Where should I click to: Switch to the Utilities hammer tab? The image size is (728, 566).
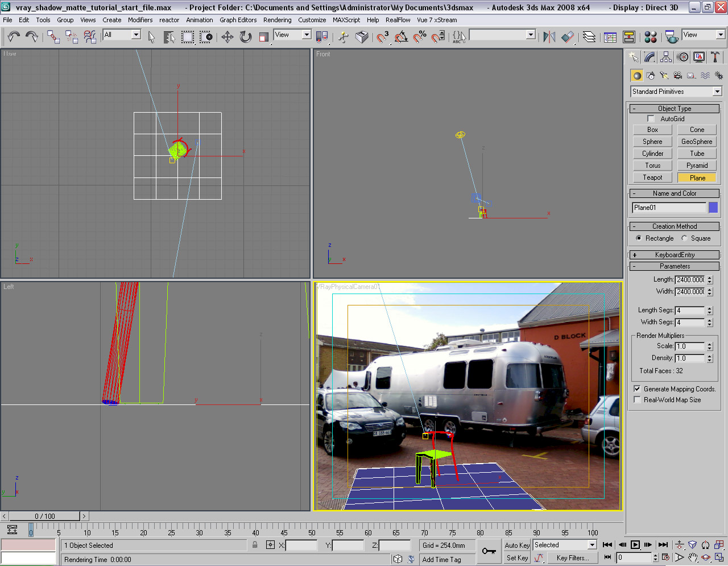click(x=715, y=57)
